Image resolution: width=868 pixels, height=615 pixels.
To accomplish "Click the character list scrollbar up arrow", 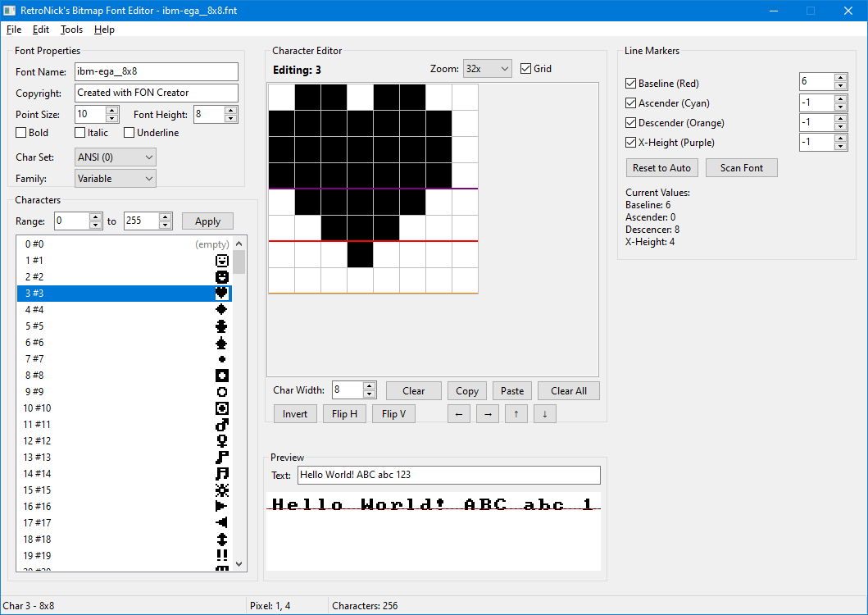I will [x=239, y=244].
